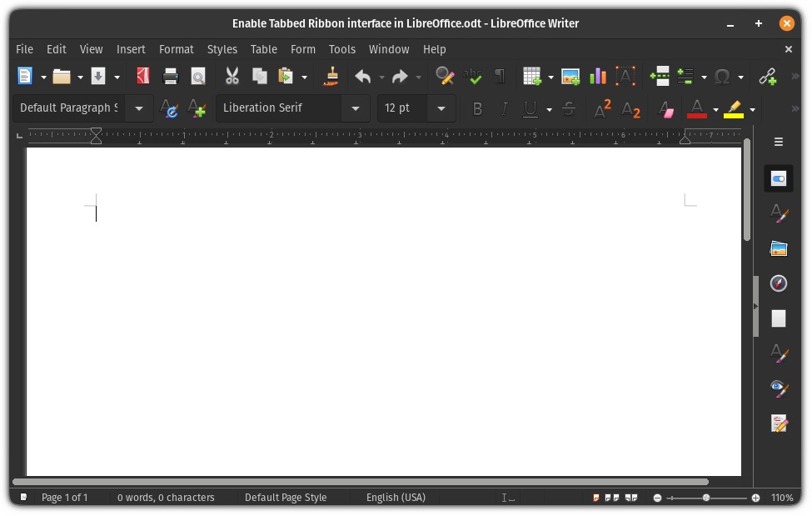This screenshot has height=516, width=812.
Task: Open the font color dropdown arrow
Action: (x=714, y=109)
